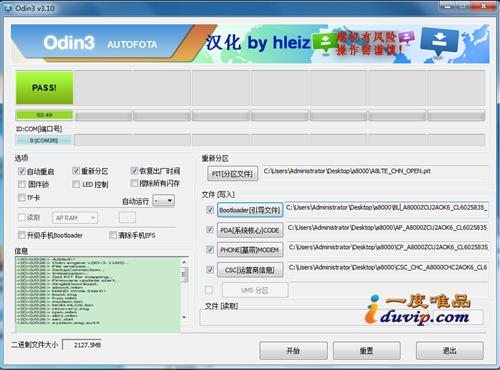Click the 02:40 progress bar

[x=44, y=115]
